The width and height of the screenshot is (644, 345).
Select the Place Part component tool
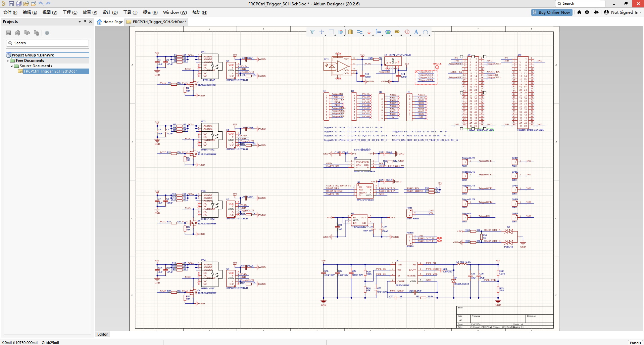pyautogui.click(x=350, y=32)
